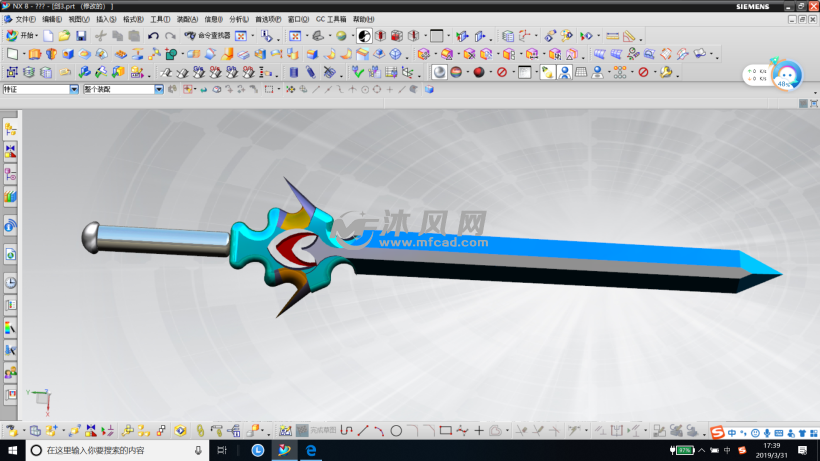
Task: Click the red sphere color icon
Action: (479, 72)
